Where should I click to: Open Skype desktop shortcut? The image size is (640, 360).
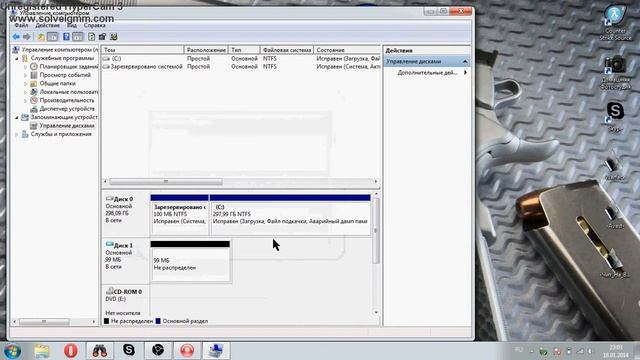coord(615,117)
